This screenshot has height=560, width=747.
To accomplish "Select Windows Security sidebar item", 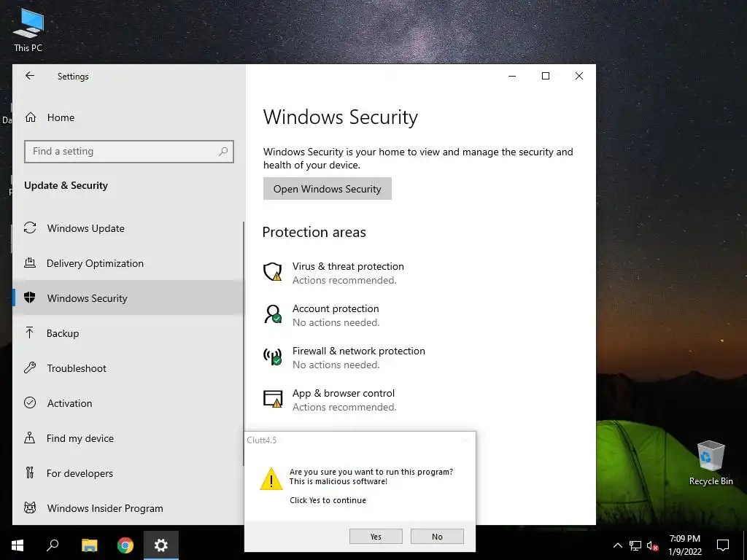I will [128, 298].
